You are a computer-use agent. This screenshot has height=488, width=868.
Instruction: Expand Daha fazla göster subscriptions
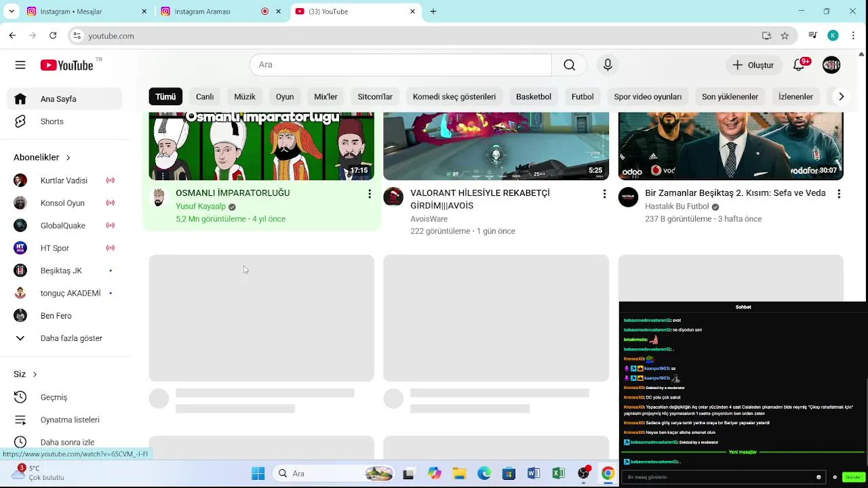(x=64, y=338)
